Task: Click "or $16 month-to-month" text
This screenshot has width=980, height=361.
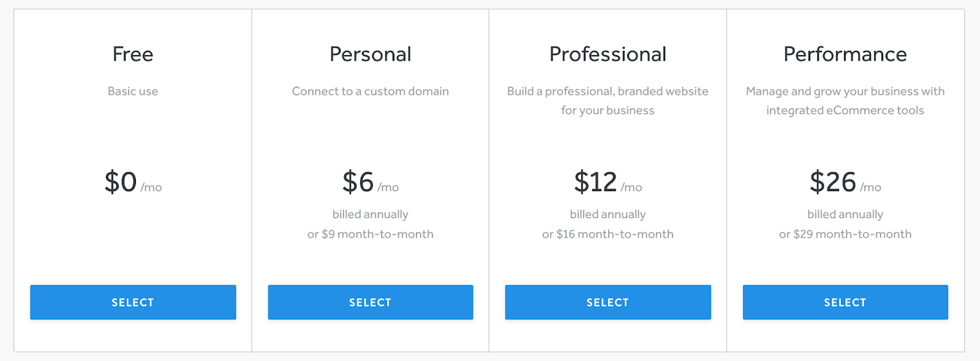Action: 608,234
